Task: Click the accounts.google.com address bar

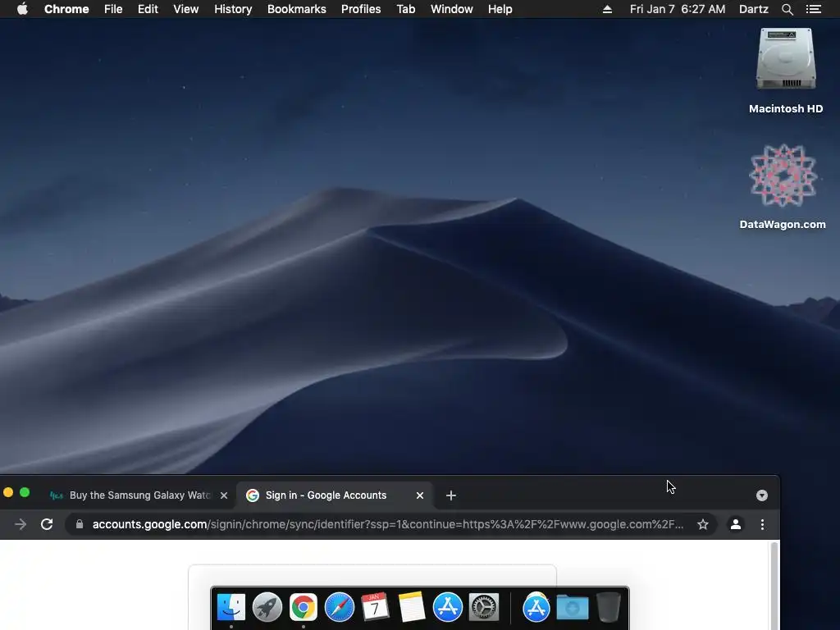Action: (x=388, y=524)
